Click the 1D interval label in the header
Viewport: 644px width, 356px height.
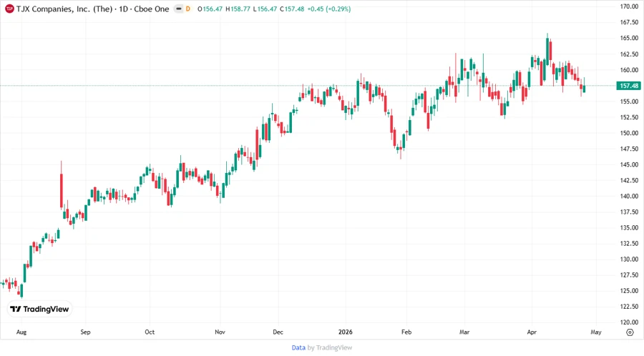click(124, 9)
